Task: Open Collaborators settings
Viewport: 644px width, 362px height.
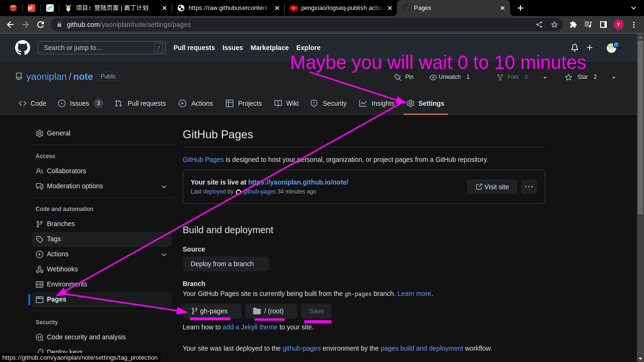Action: click(101, 171)
